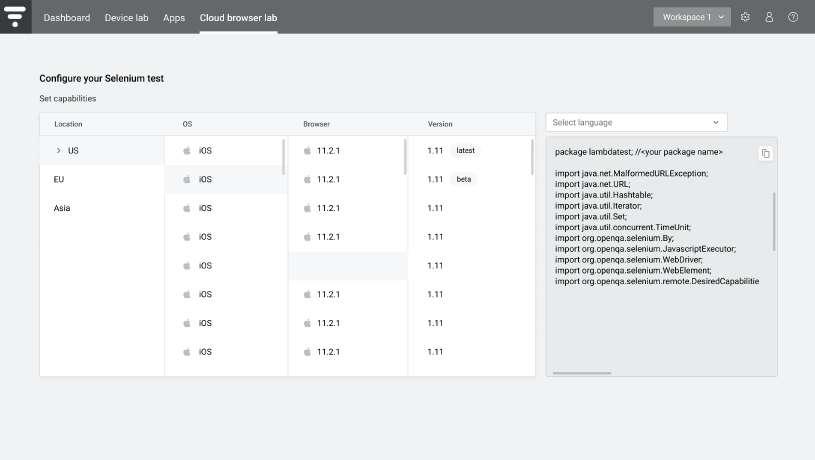
Task: Click the code panel horizontal scrollbar
Action: point(582,373)
